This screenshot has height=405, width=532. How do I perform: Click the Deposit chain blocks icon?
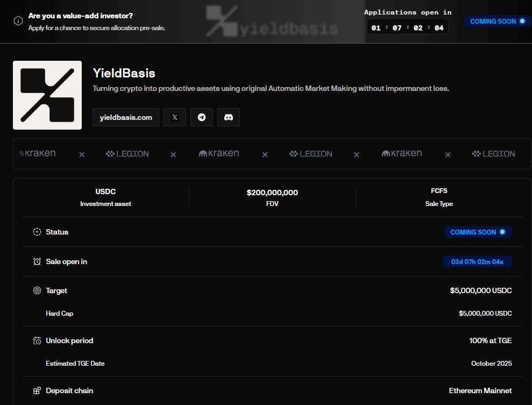pos(37,391)
